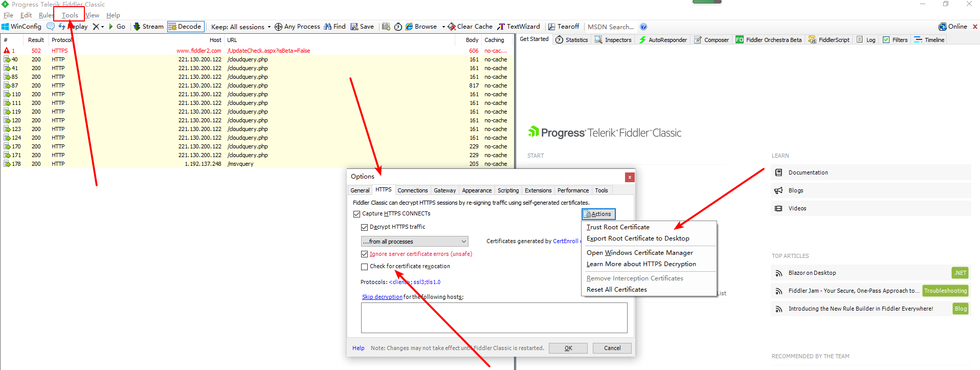Open the Blazor on Desktop article
Image resolution: width=980 pixels, height=370 pixels.
coord(871,273)
